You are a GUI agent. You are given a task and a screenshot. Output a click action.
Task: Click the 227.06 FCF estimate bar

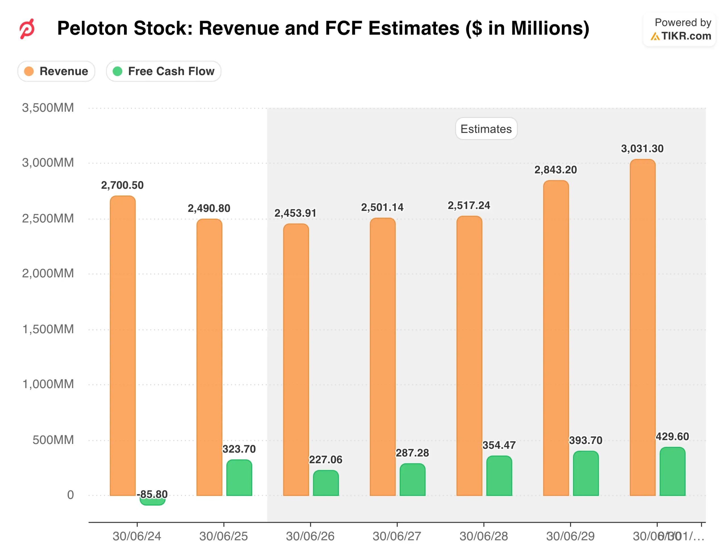coord(326,483)
